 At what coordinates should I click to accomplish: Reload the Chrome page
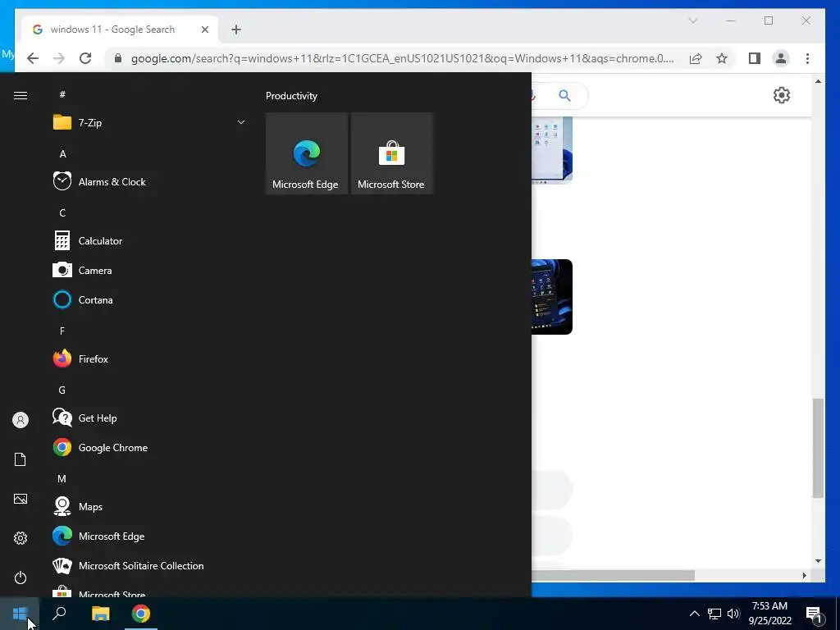(x=85, y=58)
